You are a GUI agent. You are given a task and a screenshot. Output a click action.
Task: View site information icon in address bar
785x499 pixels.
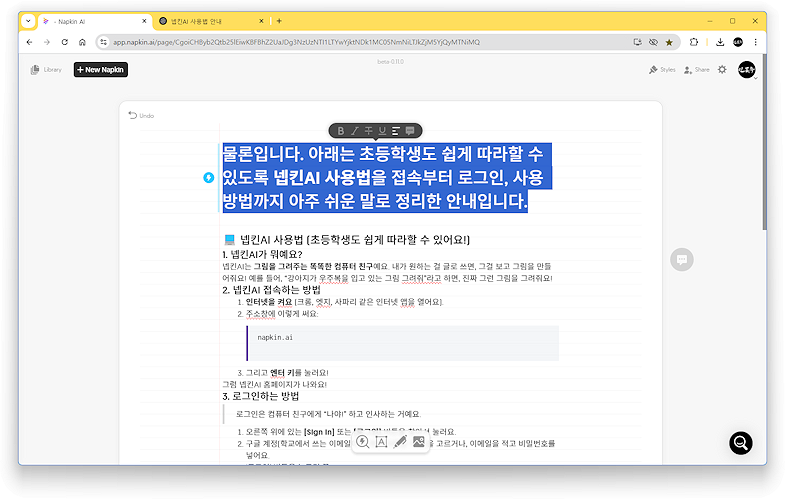pos(104,42)
